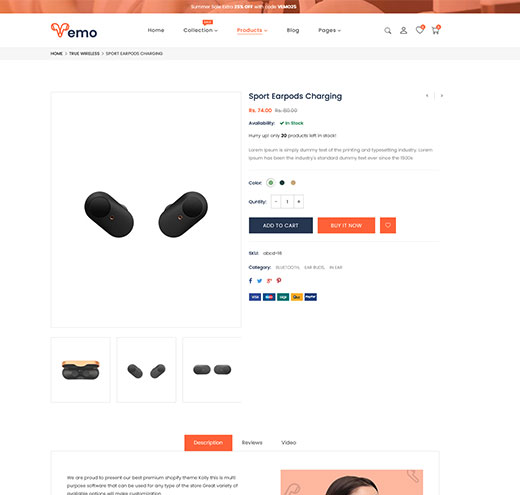Share product on Facebook

click(250, 281)
